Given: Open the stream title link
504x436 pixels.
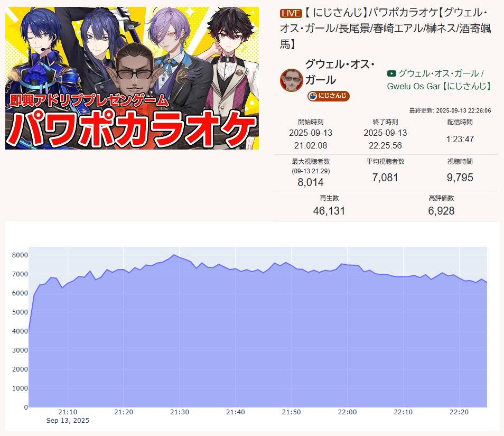Looking at the screenshot, I should coord(386,29).
